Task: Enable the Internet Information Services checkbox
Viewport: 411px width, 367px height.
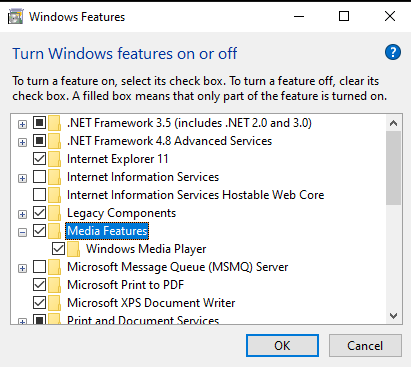Action: [x=39, y=177]
